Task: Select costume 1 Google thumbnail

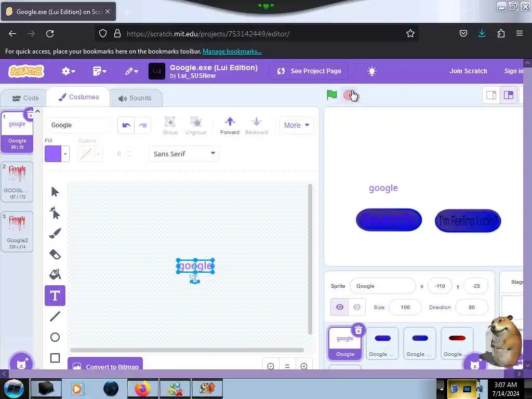Action: [x=17, y=132]
